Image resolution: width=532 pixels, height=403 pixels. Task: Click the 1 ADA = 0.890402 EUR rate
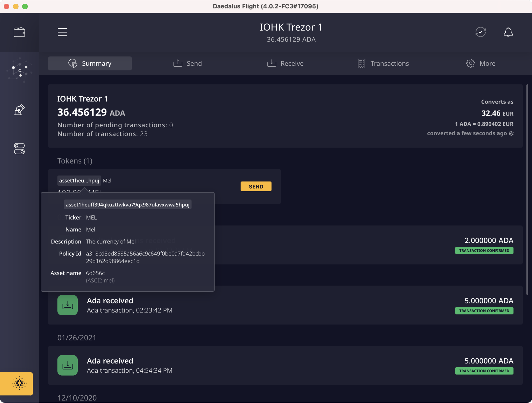point(484,124)
